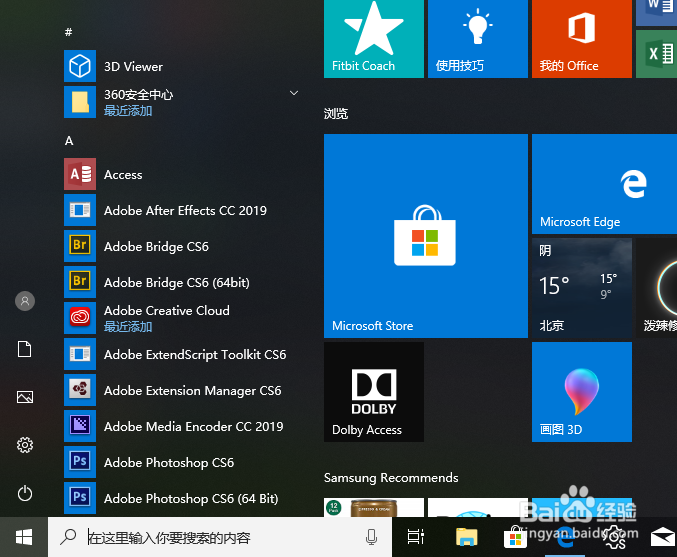
Task: Open Adobe ExtendScript Toolkit CS6 icon
Action: coord(80,354)
